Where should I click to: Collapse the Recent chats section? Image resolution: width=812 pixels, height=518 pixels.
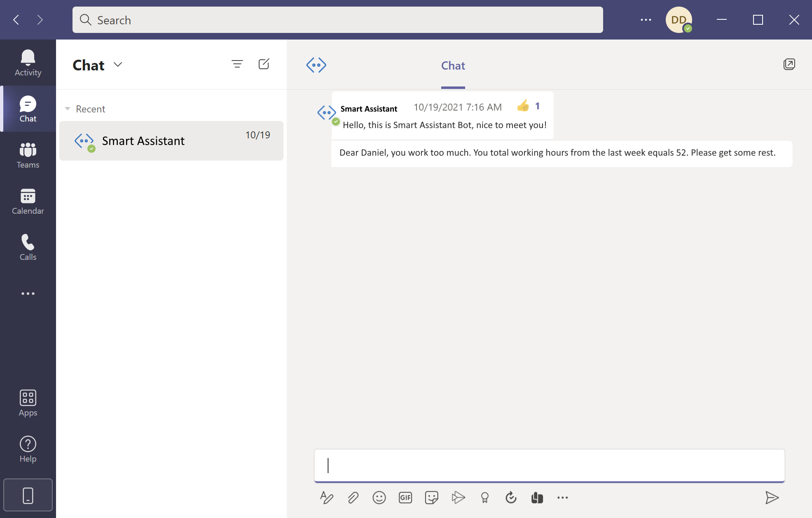coord(68,109)
